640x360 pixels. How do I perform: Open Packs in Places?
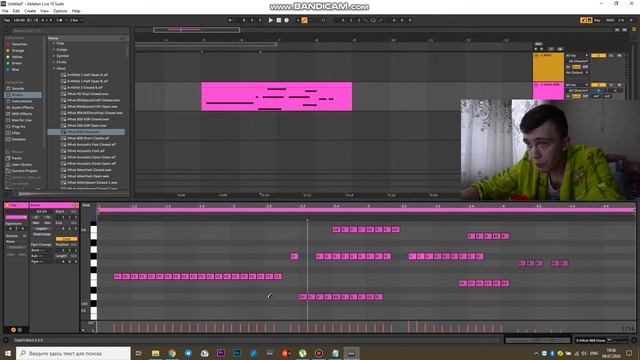[x=16, y=158]
